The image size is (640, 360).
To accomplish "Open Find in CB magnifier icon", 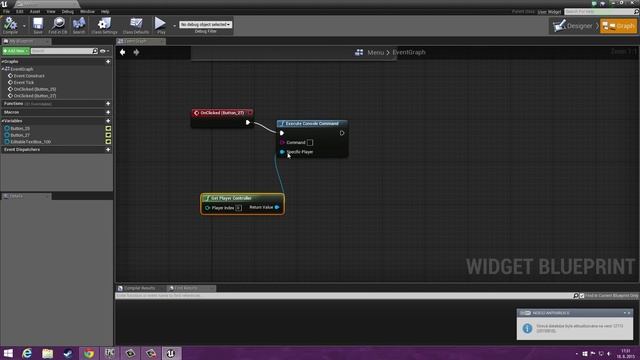I will (x=58, y=24).
